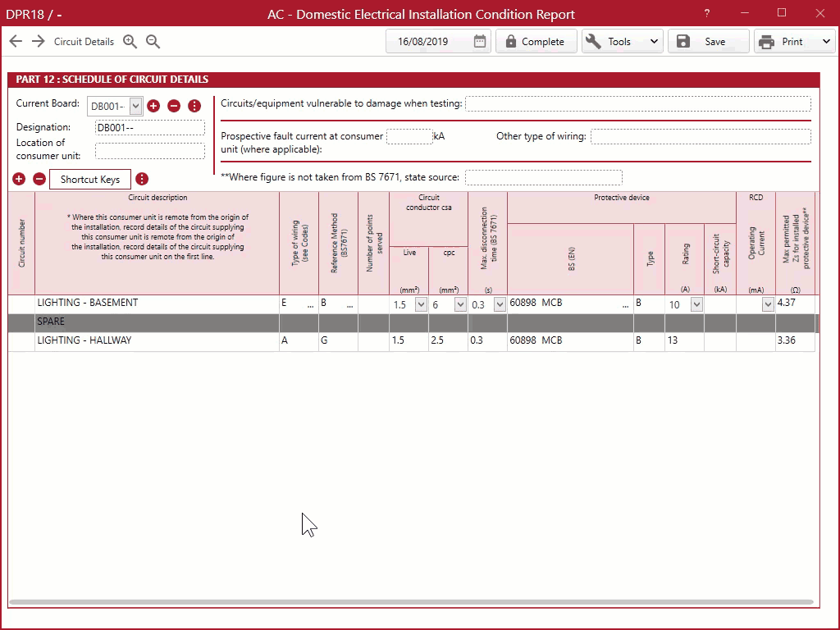Click the prospective fault current kA field
840x630 pixels.
[409, 137]
